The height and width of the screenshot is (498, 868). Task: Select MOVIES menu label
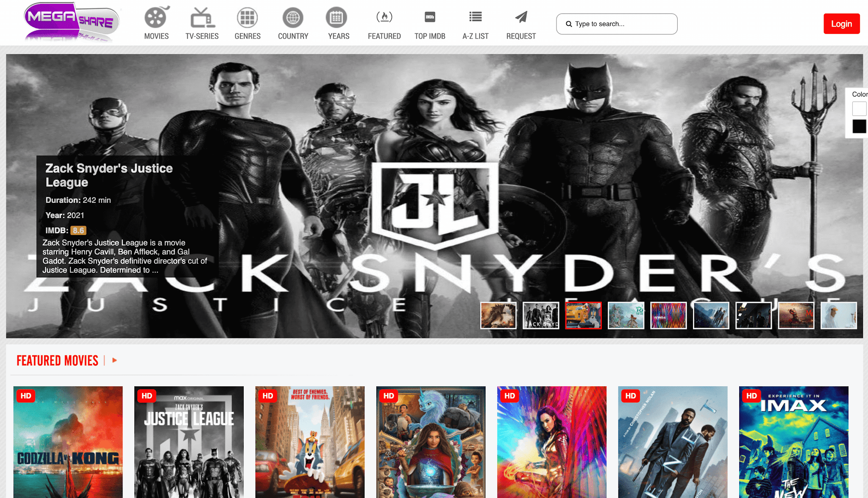(x=156, y=36)
